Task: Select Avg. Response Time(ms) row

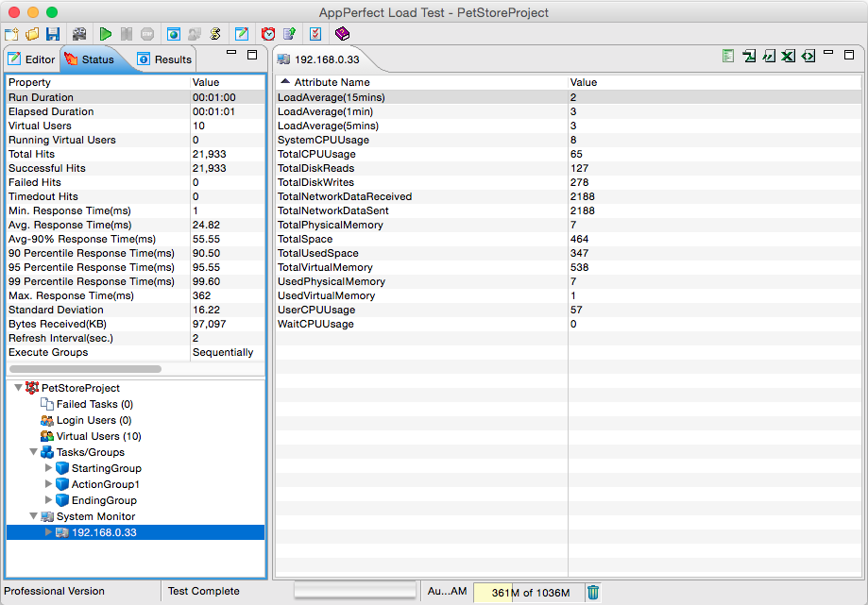Action: pyautogui.click(x=136, y=225)
